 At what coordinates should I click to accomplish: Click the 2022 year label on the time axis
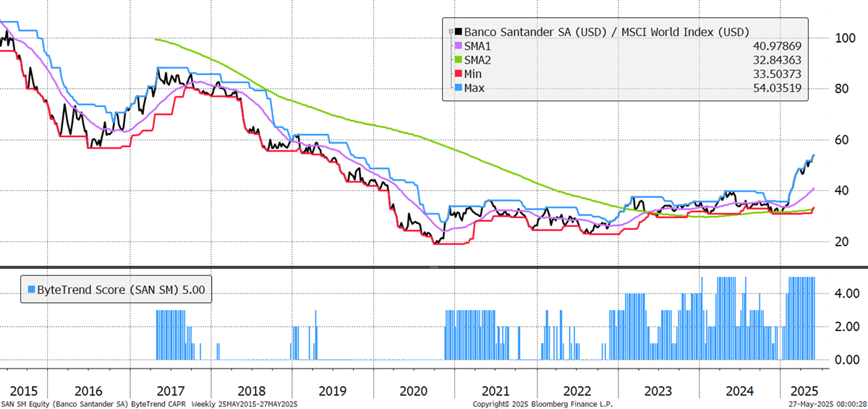[577, 391]
